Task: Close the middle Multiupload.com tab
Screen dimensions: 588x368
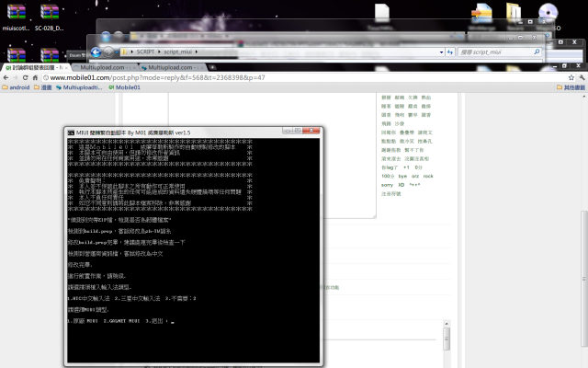Action: 134,67
